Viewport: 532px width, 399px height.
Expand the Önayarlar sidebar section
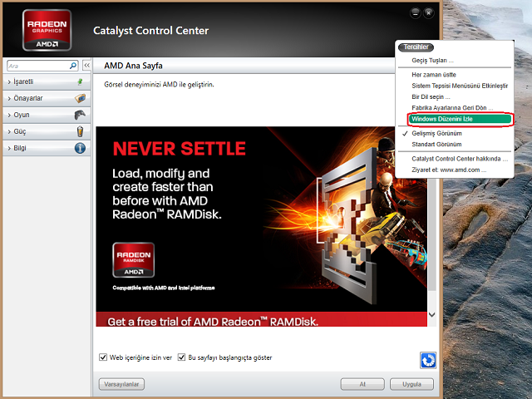[47, 98]
